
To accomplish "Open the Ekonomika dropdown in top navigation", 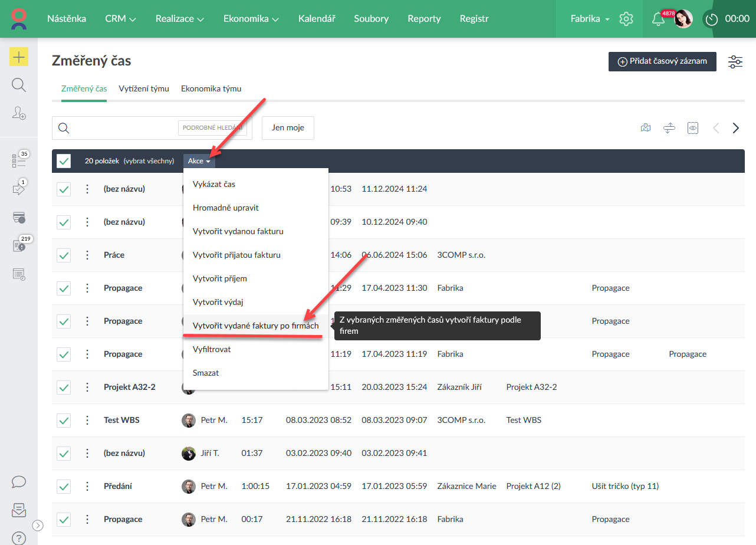I will coord(251,19).
